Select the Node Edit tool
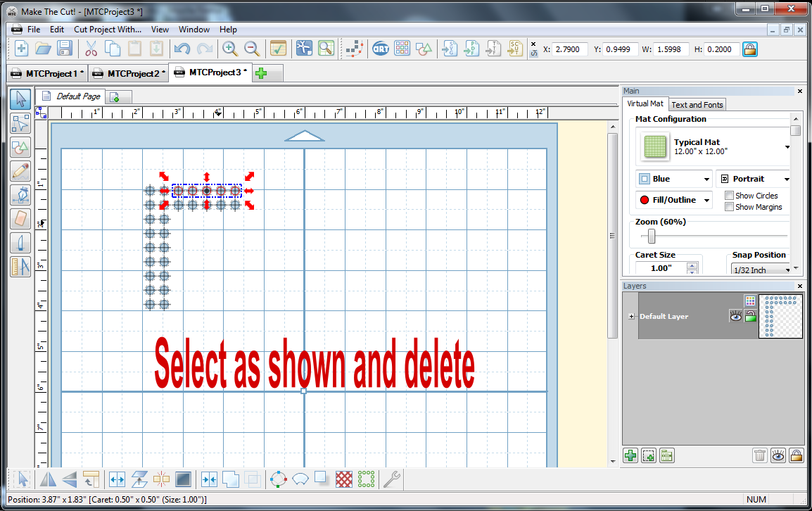 click(x=20, y=123)
